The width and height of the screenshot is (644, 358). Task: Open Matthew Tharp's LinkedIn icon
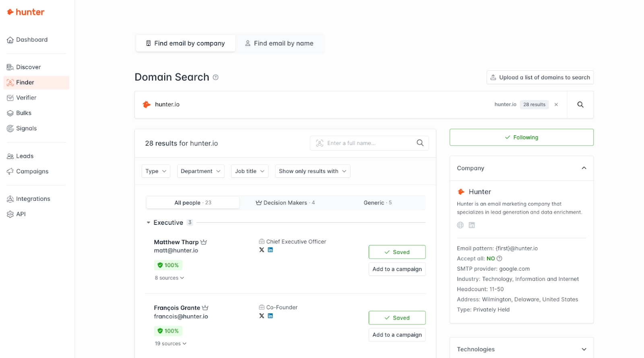(x=270, y=250)
